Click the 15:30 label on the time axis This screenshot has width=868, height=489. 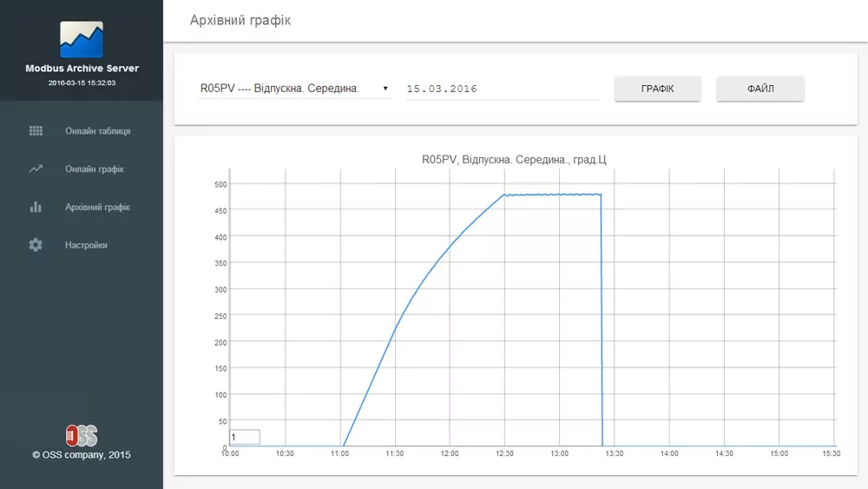(832, 453)
